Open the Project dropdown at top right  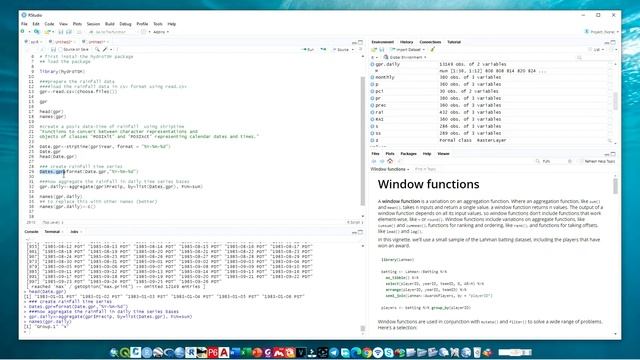click(x=602, y=32)
